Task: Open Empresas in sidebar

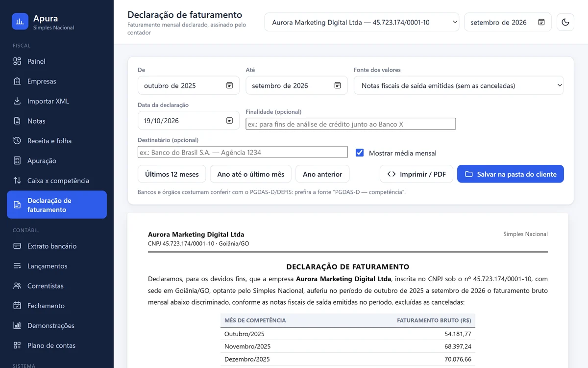Action: tap(57, 81)
